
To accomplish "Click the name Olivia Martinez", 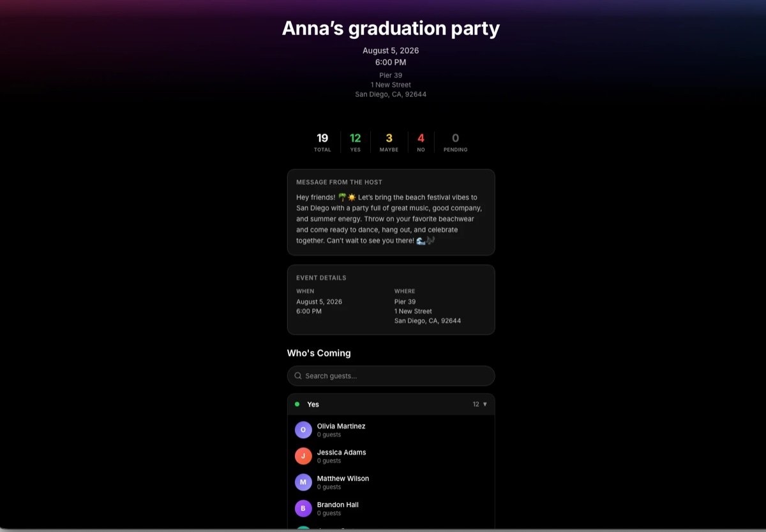I will pyautogui.click(x=341, y=426).
